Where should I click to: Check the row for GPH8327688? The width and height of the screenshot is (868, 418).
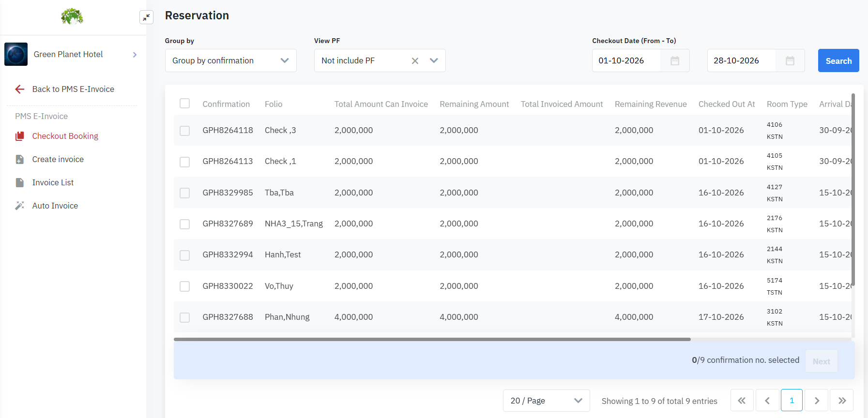(x=184, y=317)
